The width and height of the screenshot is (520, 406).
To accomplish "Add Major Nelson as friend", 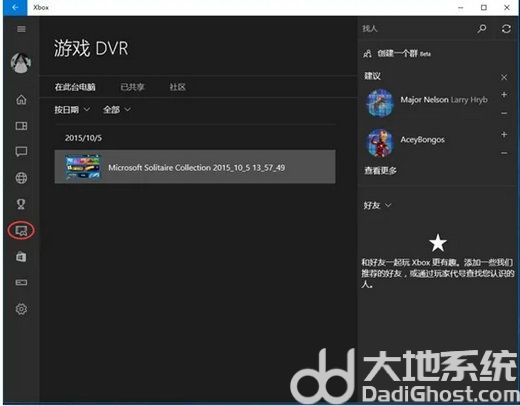I will [504, 95].
